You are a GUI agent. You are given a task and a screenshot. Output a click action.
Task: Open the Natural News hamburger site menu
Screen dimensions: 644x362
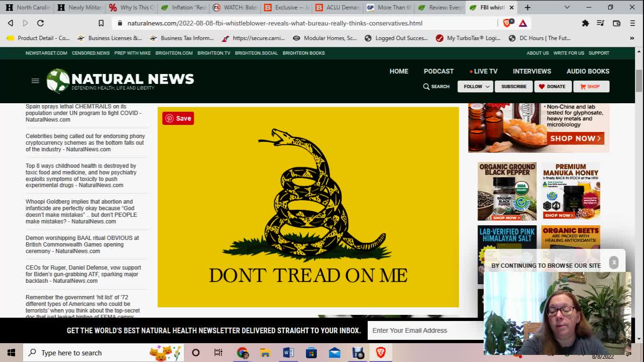pyautogui.click(x=35, y=81)
